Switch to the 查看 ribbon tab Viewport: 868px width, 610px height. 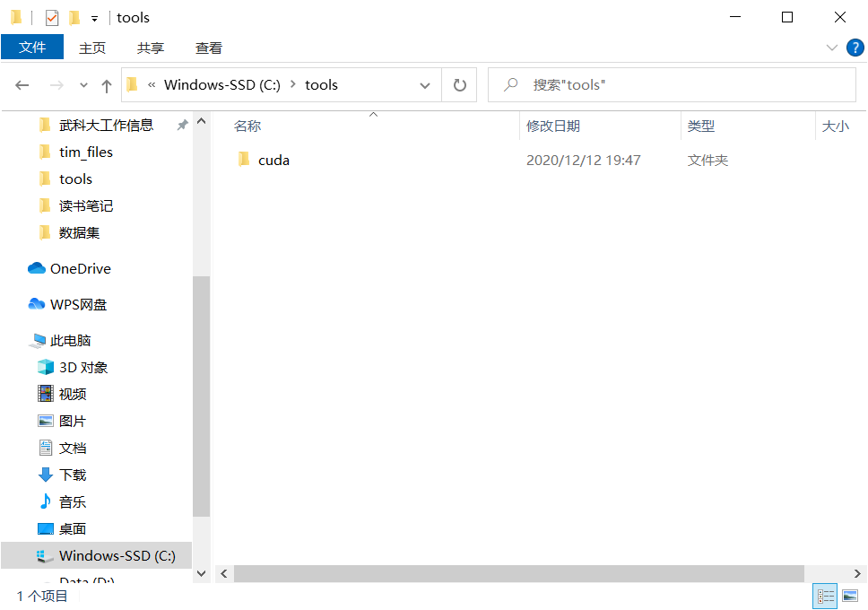coord(208,48)
